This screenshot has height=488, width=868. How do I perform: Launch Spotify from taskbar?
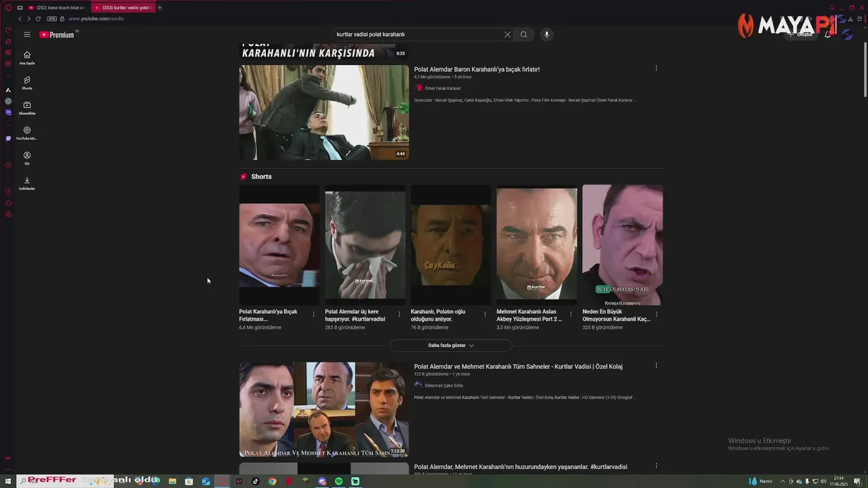point(338,481)
